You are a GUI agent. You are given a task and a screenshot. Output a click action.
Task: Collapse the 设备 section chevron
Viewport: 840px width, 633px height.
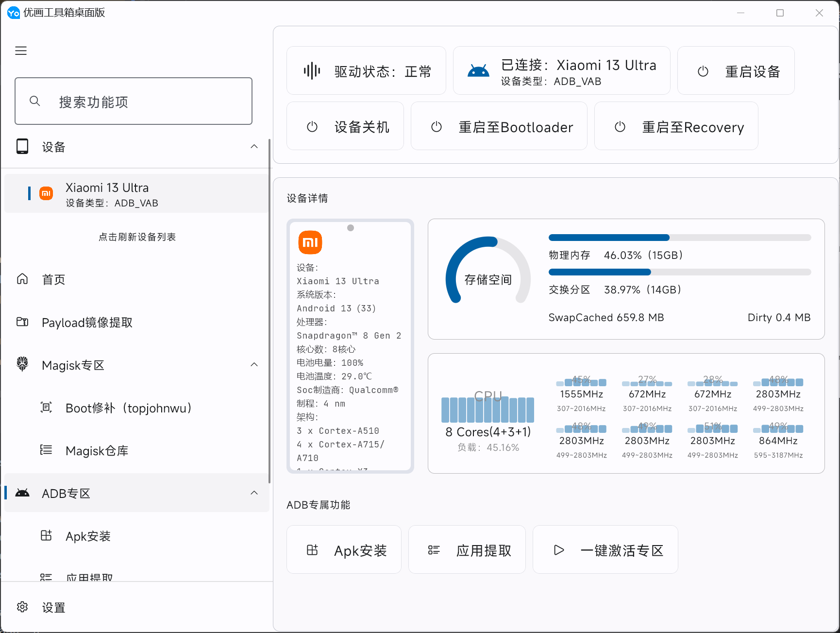pos(254,147)
